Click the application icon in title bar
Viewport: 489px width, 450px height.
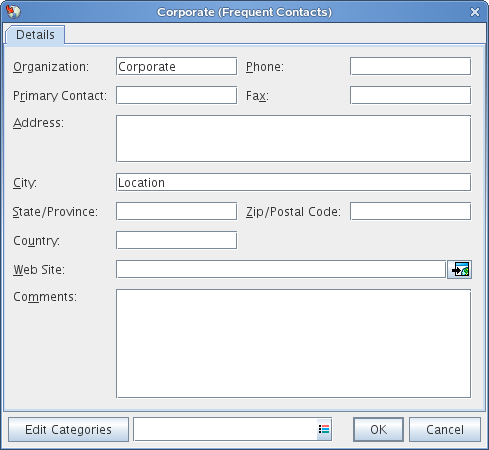(13, 12)
